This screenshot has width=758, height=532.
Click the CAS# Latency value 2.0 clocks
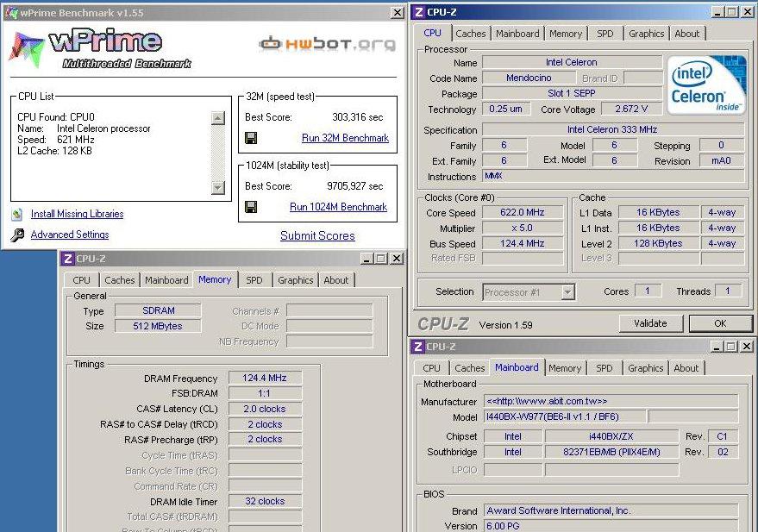[265, 409]
